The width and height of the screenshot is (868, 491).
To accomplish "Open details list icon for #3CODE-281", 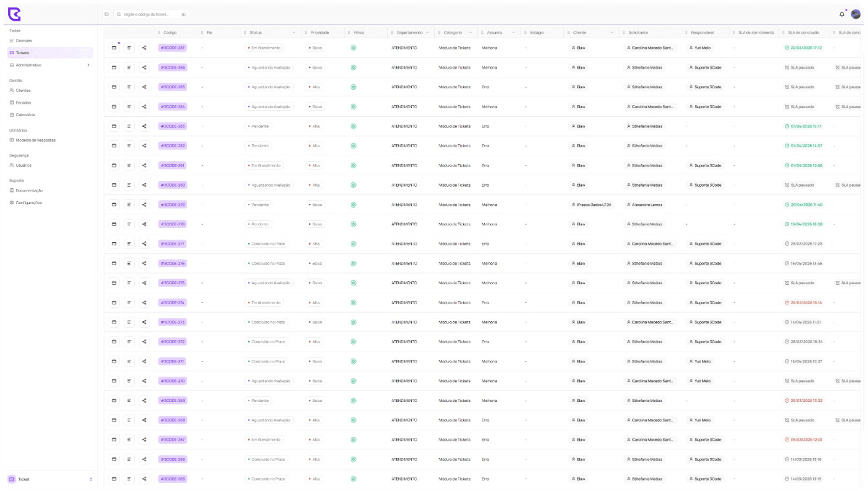I will click(129, 165).
